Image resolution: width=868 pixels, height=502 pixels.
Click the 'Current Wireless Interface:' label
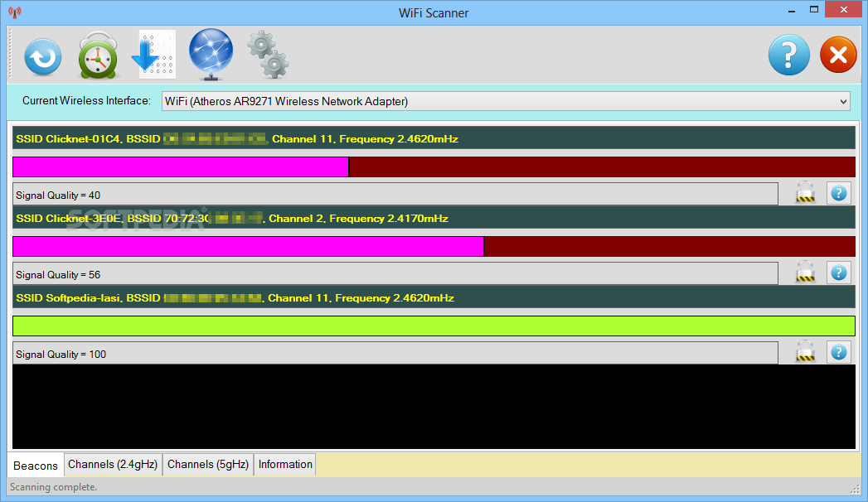pyautogui.click(x=86, y=100)
